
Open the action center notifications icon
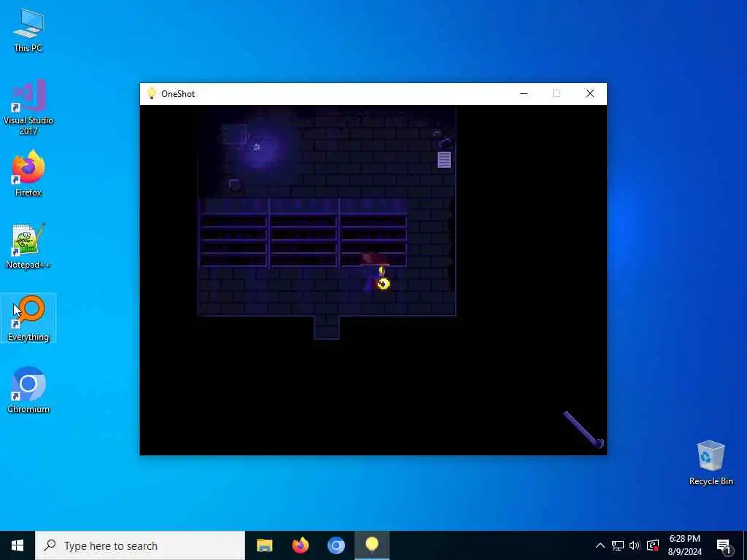(x=724, y=545)
